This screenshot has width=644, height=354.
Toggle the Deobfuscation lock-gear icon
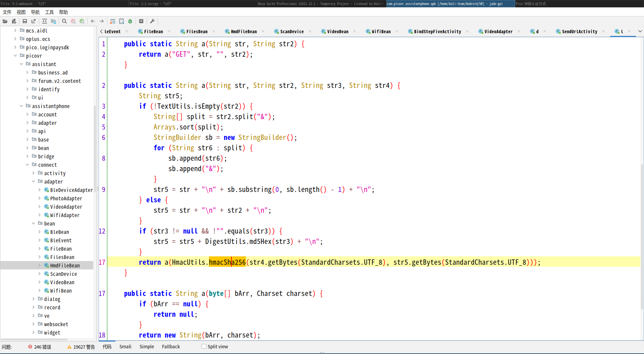(113, 21)
